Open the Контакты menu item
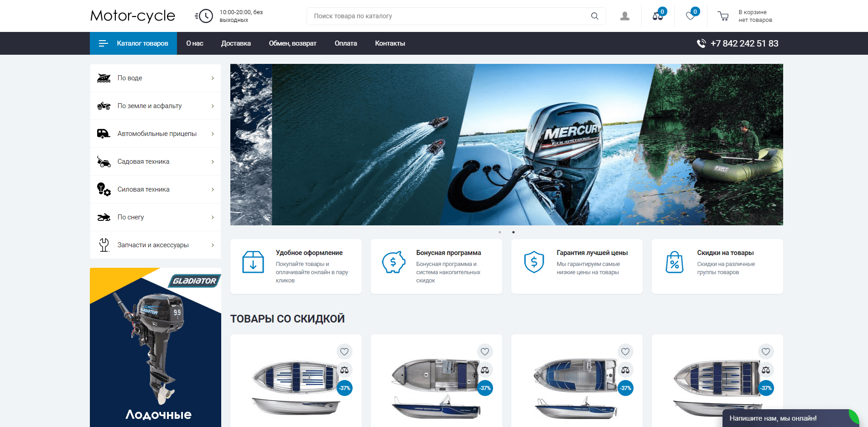 click(390, 43)
